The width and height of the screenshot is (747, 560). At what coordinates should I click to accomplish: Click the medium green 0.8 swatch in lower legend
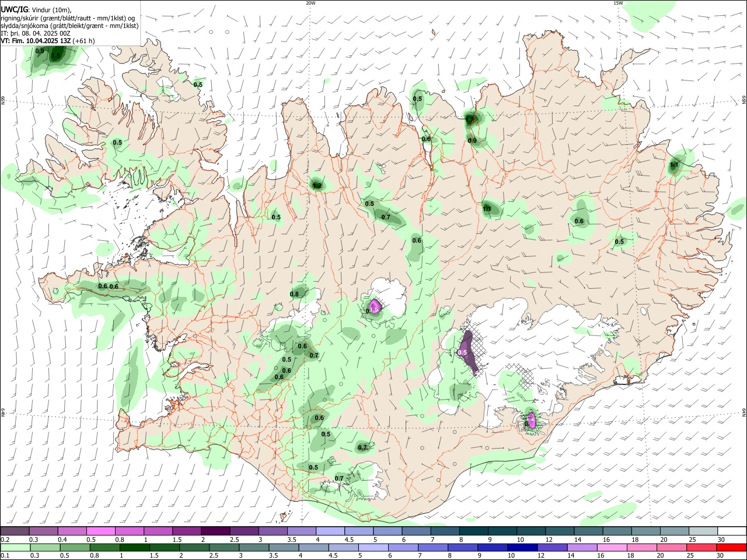click(x=105, y=547)
